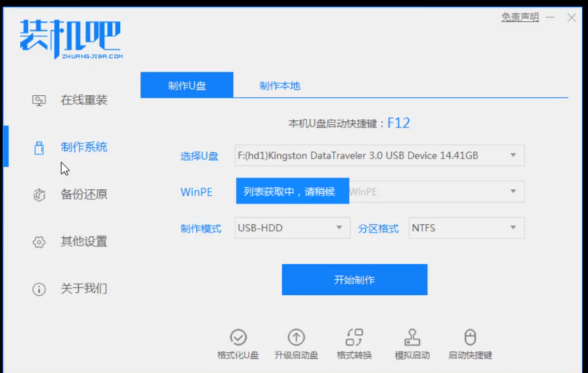Expand the 制作模式 USB-HDD dropdown

tap(339, 228)
